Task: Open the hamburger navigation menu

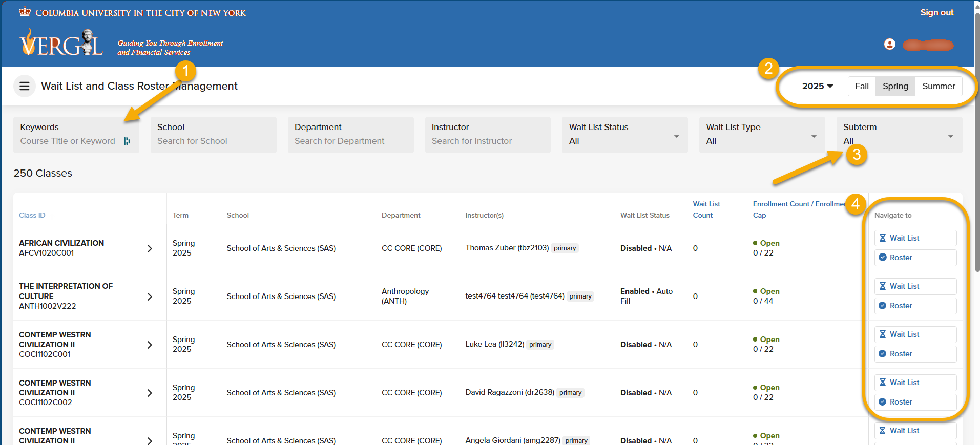Action: (x=24, y=86)
